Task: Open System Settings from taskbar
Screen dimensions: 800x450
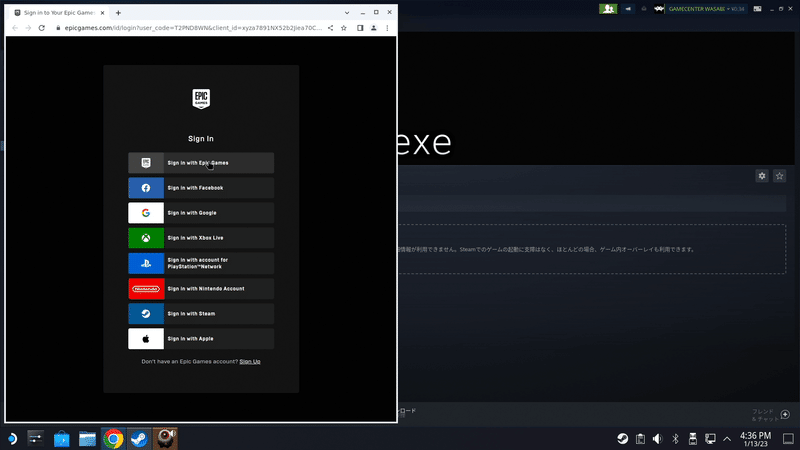Action: point(36,439)
